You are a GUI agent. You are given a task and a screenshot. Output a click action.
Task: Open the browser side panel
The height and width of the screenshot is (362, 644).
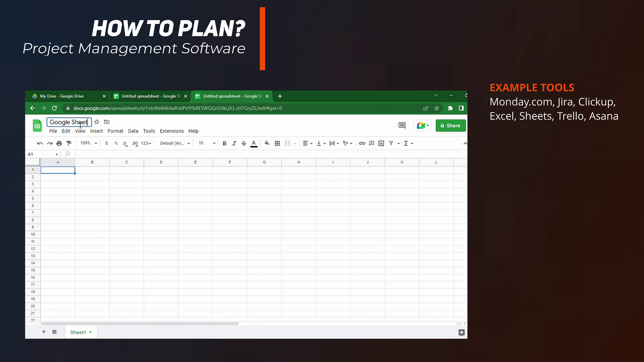(x=461, y=108)
